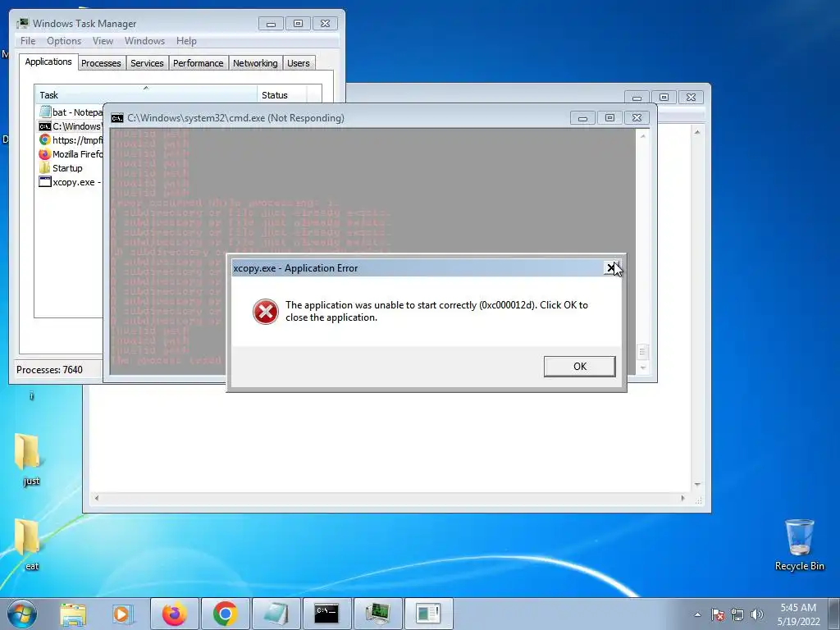Image resolution: width=840 pixels, height=630 pixels.
Task: Click OK in the xcopy.exe error dialog
Action: [579, 367]
